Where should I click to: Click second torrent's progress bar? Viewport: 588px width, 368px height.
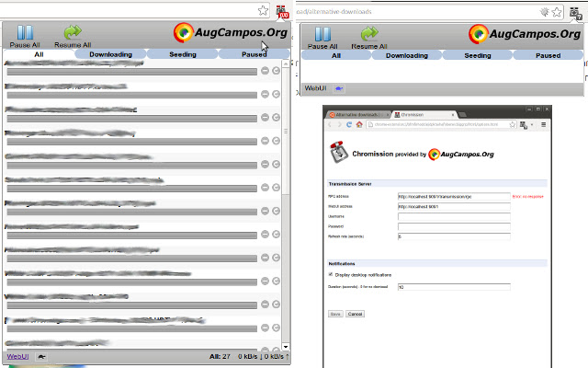(x=132, y=96)
